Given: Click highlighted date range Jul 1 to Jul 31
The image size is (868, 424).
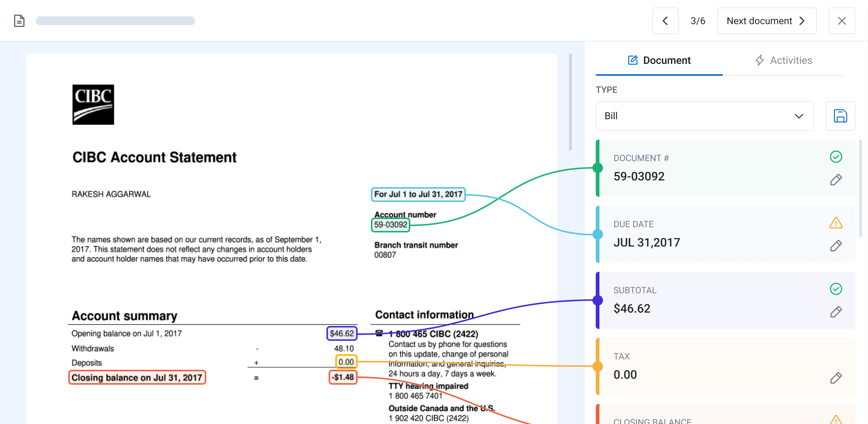Looking at the screenshot, I should point(418,194).
